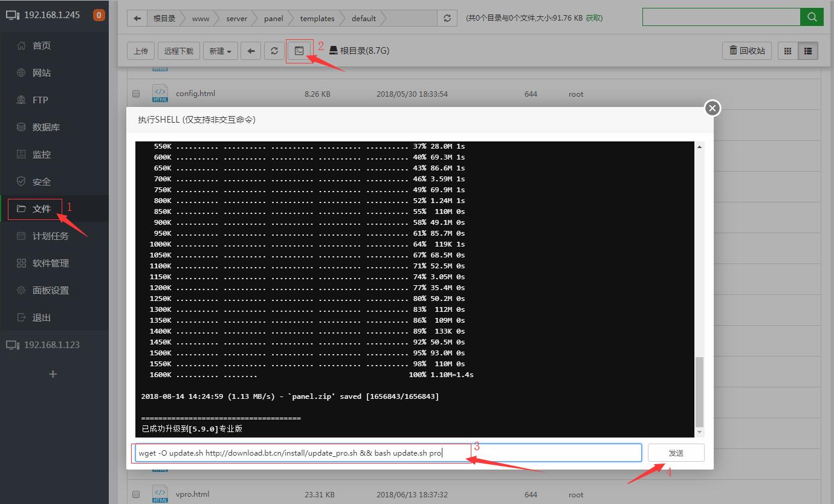834x504 pixels.
Task: Check the config.html checkbox
Action: click(x=136, y=94)
